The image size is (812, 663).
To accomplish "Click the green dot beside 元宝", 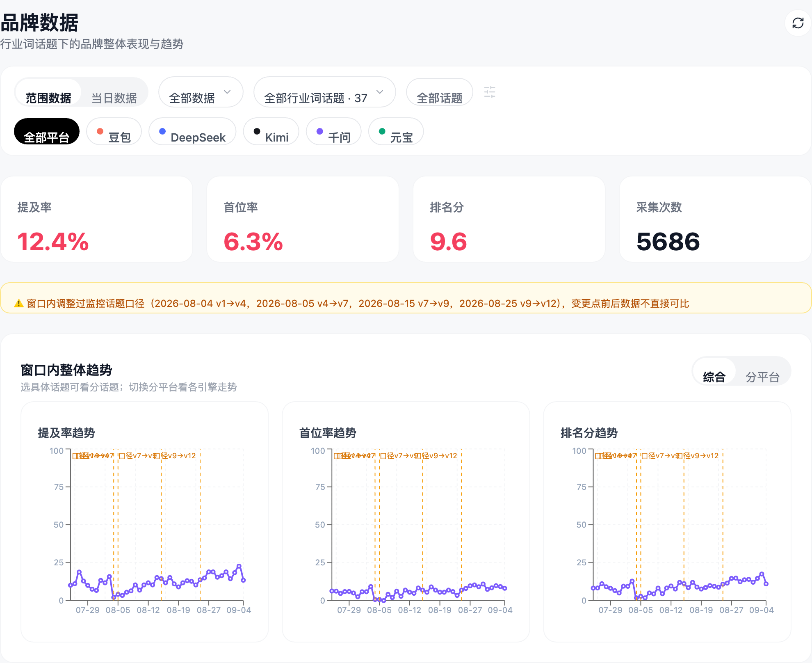I will (x=382, y=131).
